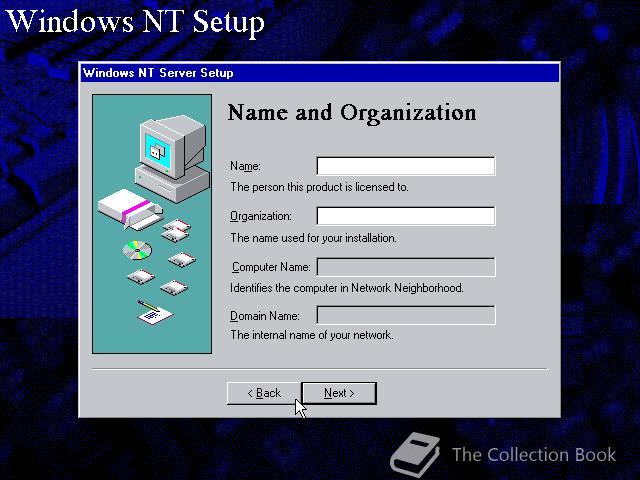This screenshot has width=640, height=480.
Task: Click the open software box illustration
Action: [130, 209]
